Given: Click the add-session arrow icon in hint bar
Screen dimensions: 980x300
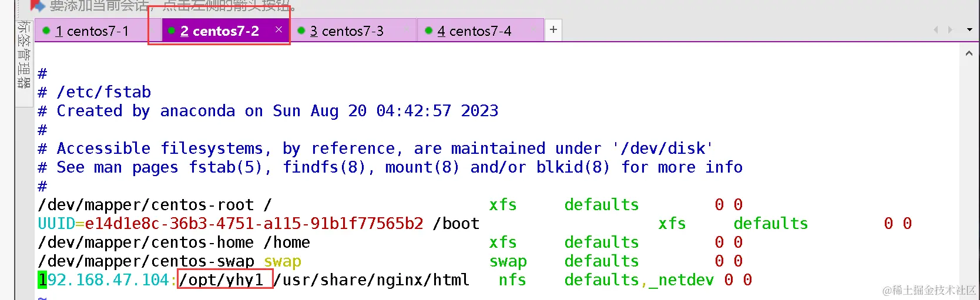Looking at the screenshot, I should 37,6.
